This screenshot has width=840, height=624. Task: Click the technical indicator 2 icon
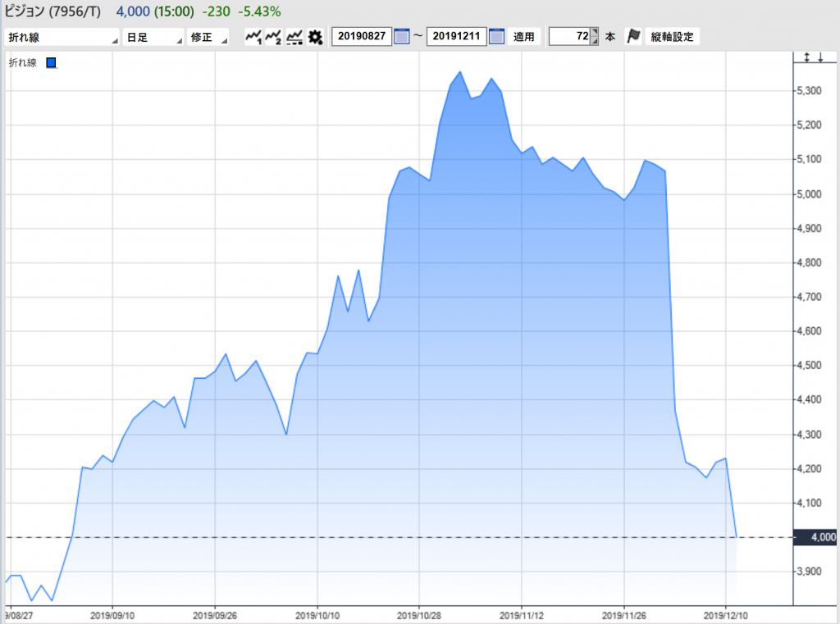[x=274, y=37]
